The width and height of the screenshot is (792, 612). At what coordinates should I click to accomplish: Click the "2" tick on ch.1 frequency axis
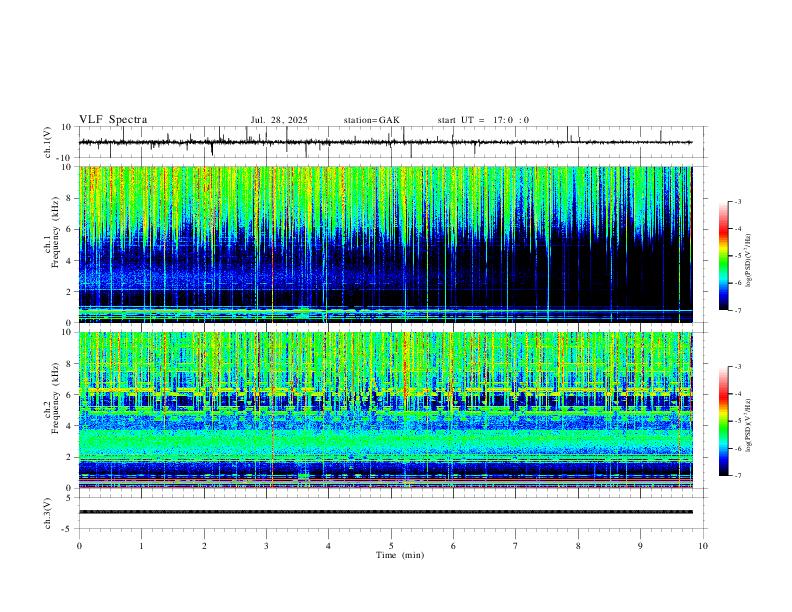70,291
